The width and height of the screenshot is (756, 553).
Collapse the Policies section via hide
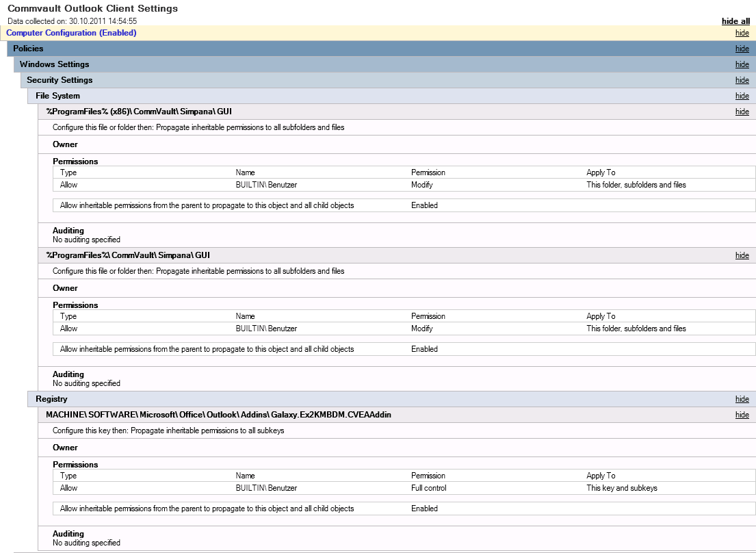[x=742, y=49]
